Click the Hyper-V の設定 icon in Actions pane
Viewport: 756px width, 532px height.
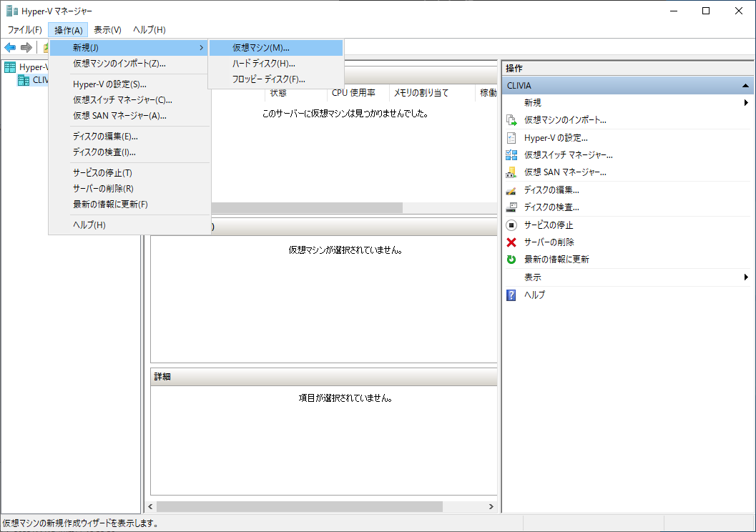pyautogui.click(x=511, y=138)
